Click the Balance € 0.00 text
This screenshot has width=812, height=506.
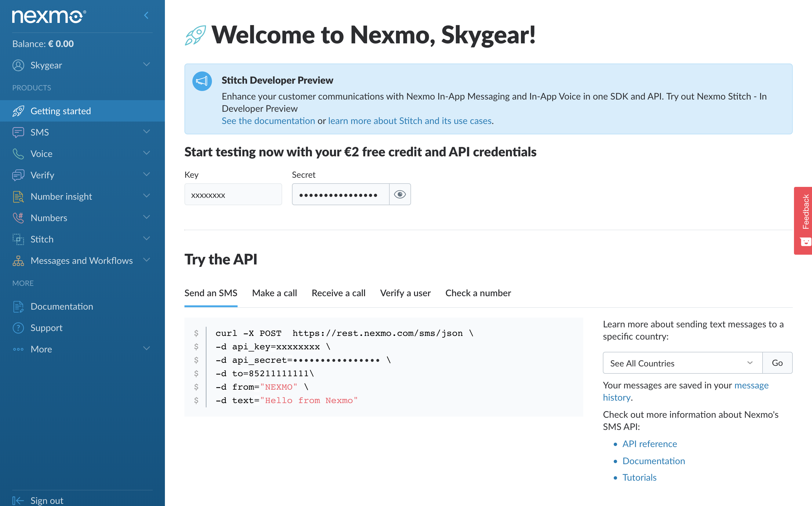[43, 44]
